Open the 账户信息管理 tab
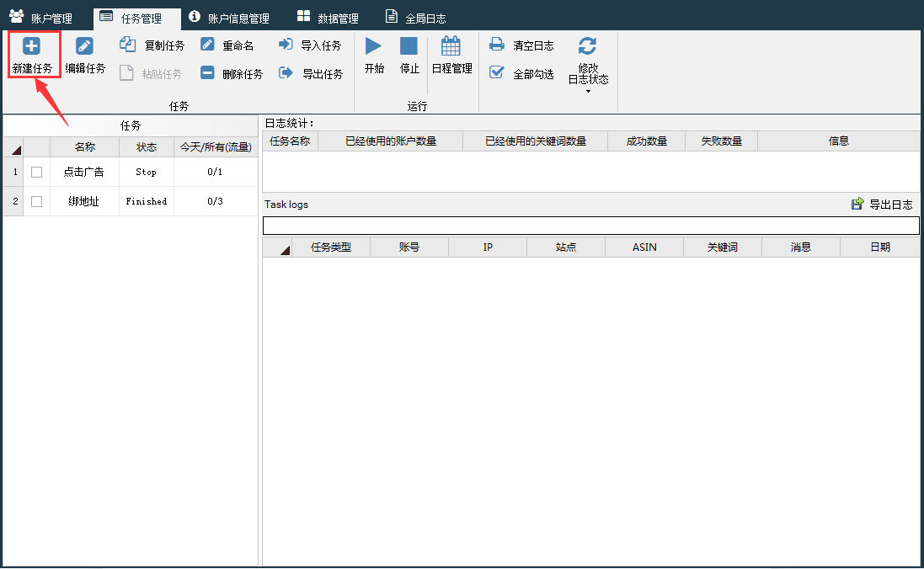 (229, 18)
